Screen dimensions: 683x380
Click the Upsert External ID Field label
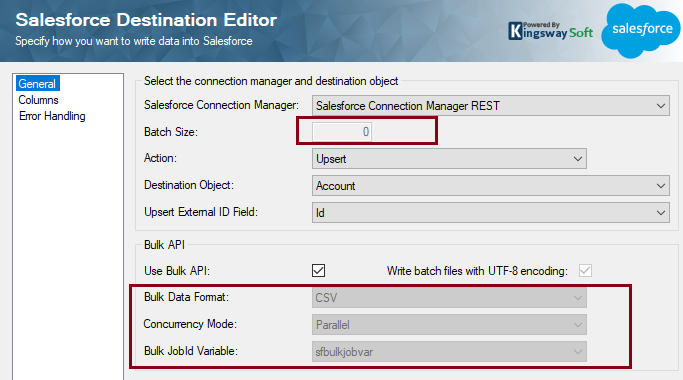pyautogui.click(x=201, y=212)
